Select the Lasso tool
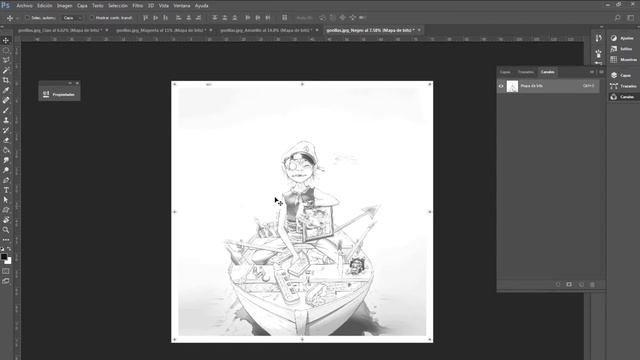 [6, 60]
